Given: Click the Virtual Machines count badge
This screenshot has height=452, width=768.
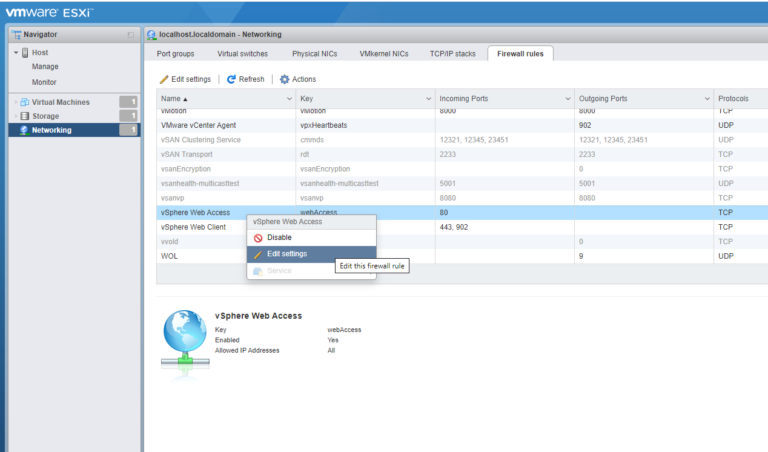Looking at the screenshot, I should click(128, 102).
